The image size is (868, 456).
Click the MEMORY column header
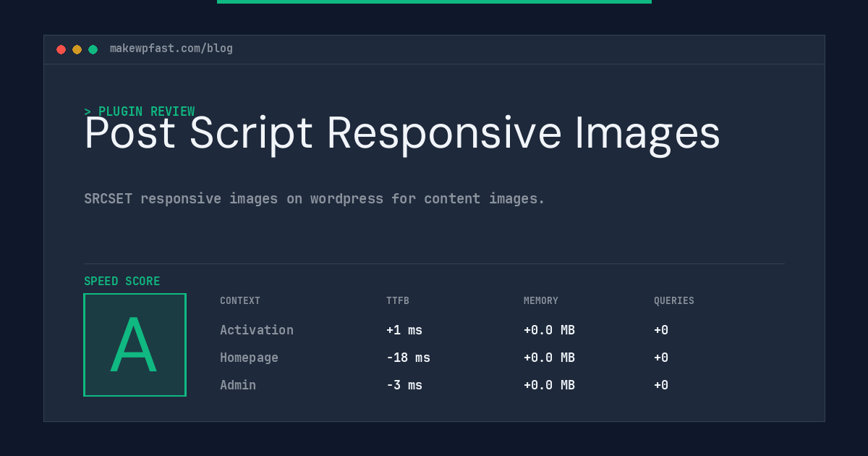tap(541, 301)
